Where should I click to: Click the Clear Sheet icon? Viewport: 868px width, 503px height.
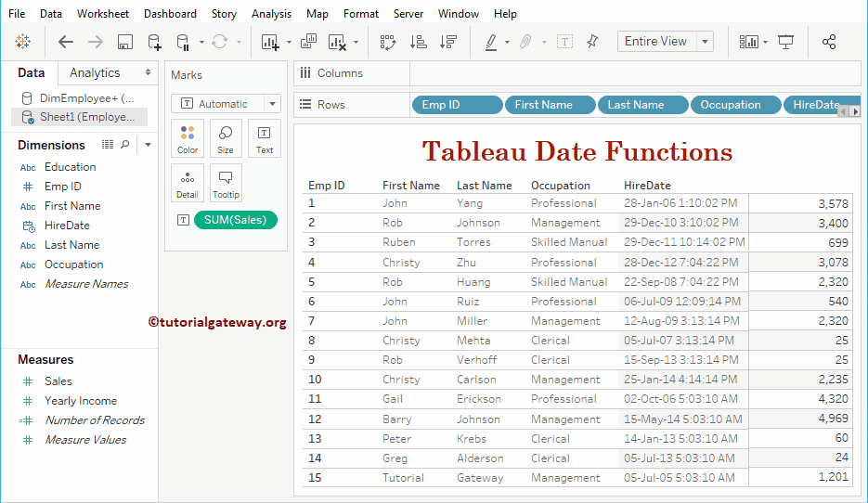[x=337, y=42]
